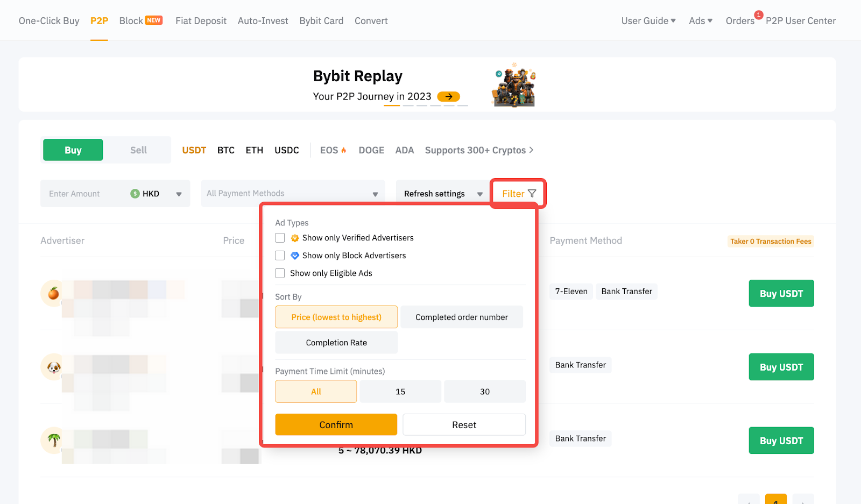This screenshot has width=861, height=504.
Task: Click the yellow arrow on Bybit Replay banner
Action: (448, 97)
